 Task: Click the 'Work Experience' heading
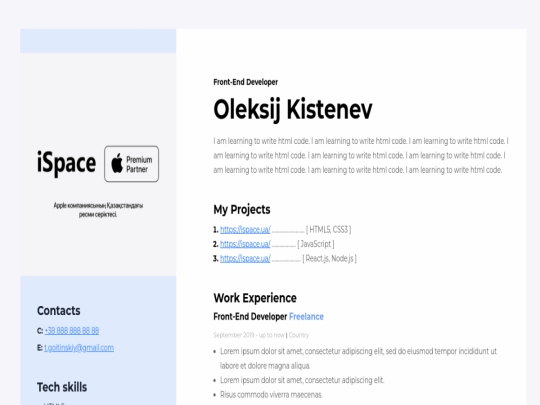[x=255, y=298]
